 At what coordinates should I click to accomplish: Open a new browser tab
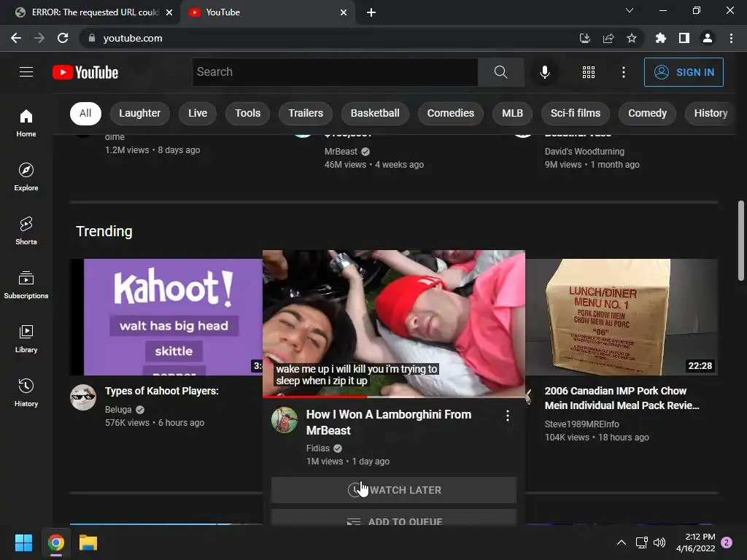371,12
